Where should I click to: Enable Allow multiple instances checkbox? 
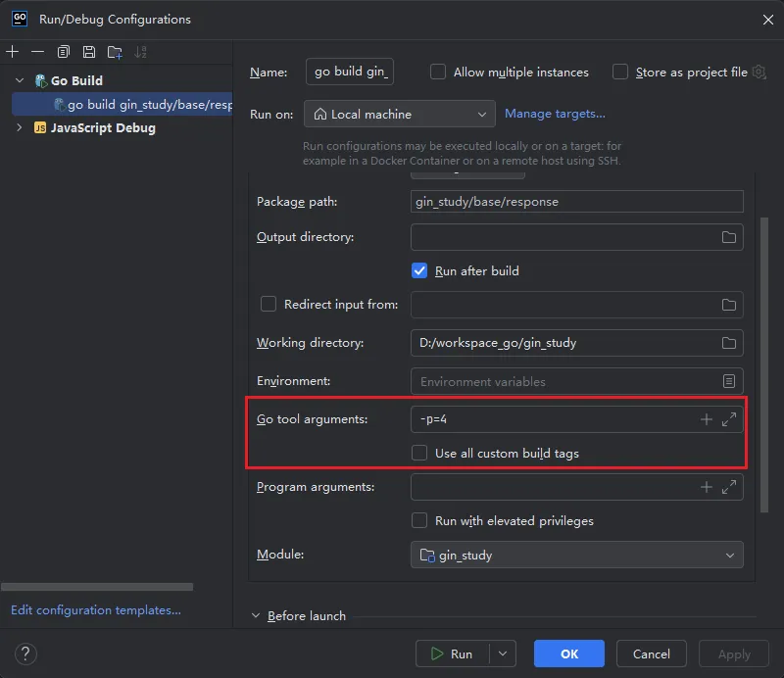(438, 72)
